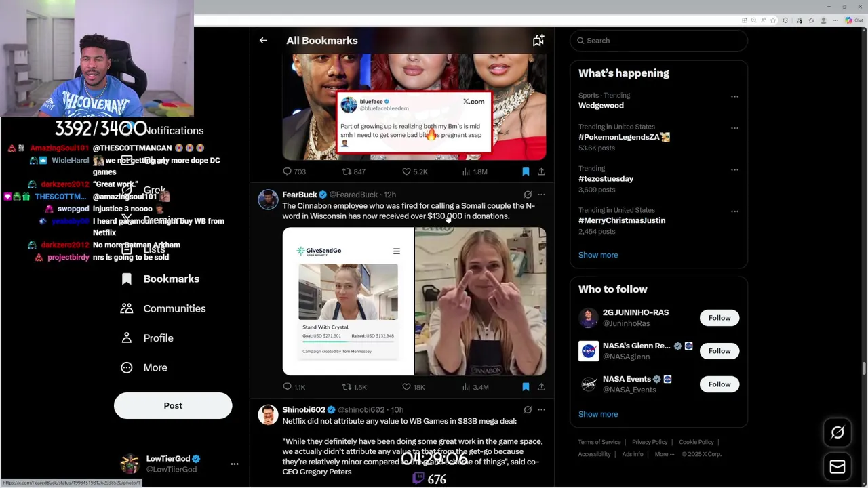This screenshot has height=488, width=868.
Task: Remove bookmark on the 1.8M views post
Action: pos(526,171)
